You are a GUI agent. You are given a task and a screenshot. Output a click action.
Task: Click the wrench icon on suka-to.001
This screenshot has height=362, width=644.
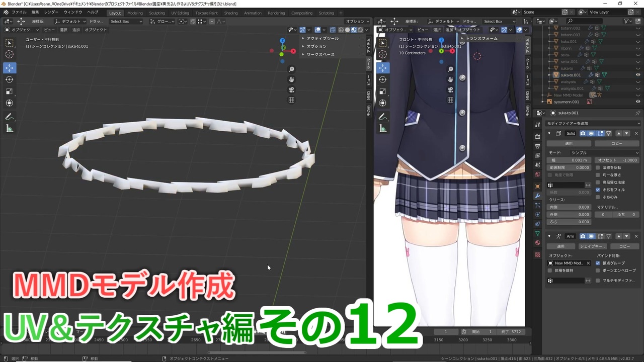pos(591,75)
